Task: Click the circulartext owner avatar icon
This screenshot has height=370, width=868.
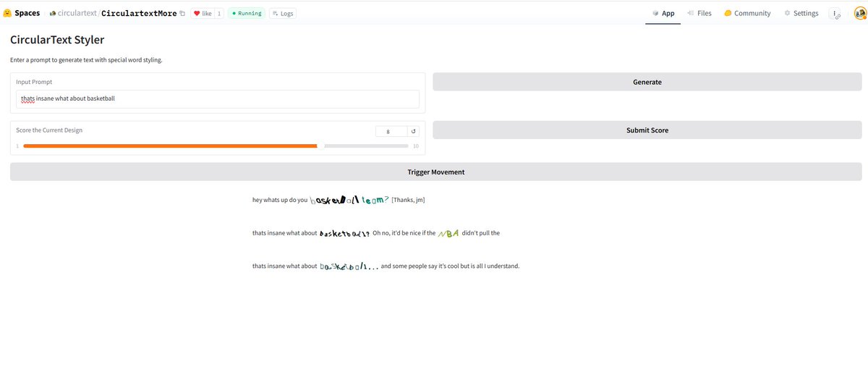Action: (53, 13)
